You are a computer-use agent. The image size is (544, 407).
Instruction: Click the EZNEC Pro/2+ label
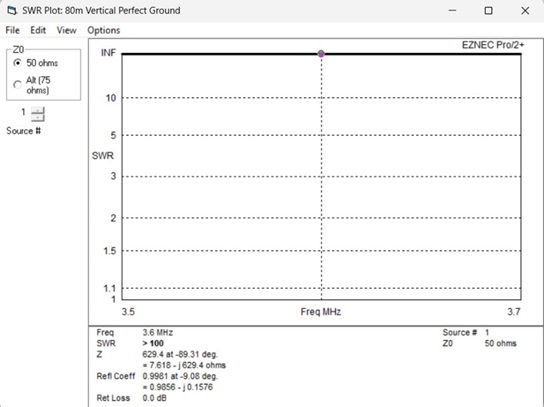pos(493,45)
